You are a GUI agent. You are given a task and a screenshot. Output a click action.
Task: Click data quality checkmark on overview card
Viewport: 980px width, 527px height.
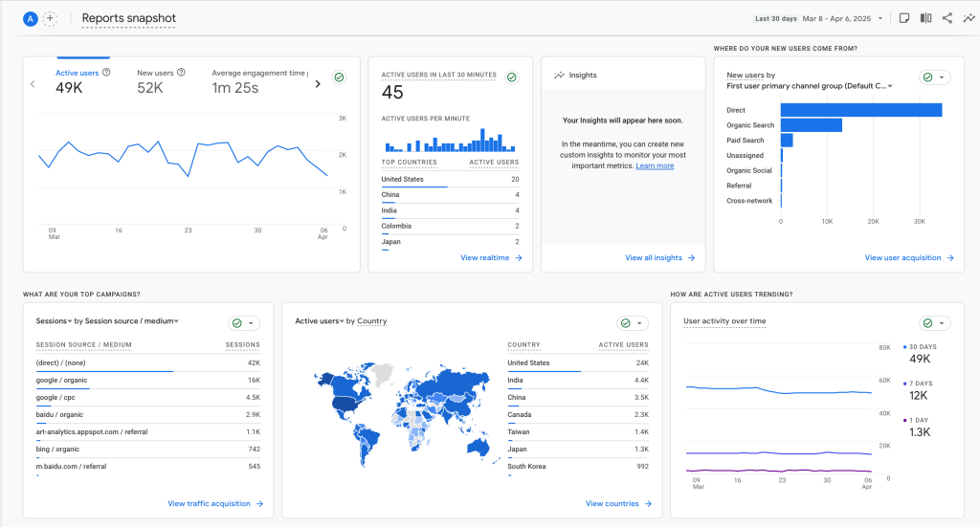click(x=339, y=77)
